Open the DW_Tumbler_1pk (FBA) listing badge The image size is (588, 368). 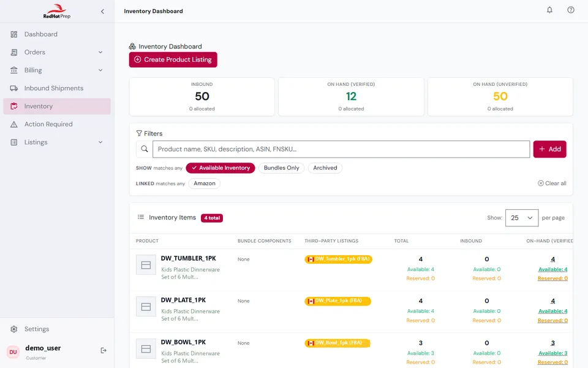(338, 259)
